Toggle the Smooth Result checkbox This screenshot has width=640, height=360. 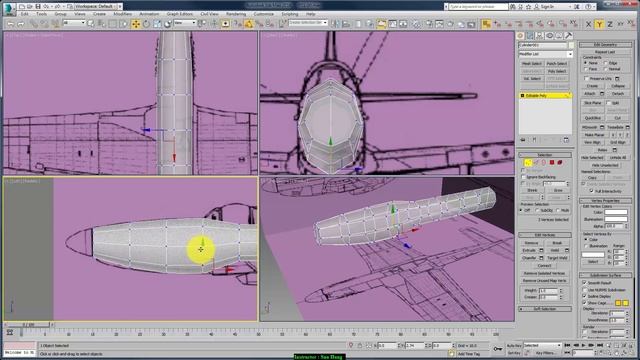click(x=584, y=282)
